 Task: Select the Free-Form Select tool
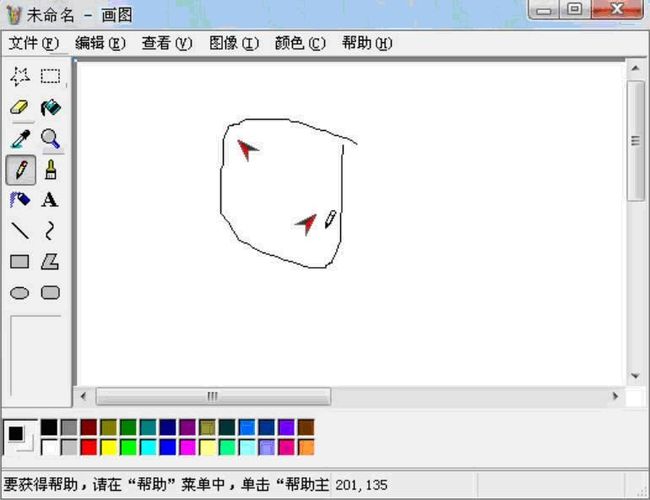point(20,76)
